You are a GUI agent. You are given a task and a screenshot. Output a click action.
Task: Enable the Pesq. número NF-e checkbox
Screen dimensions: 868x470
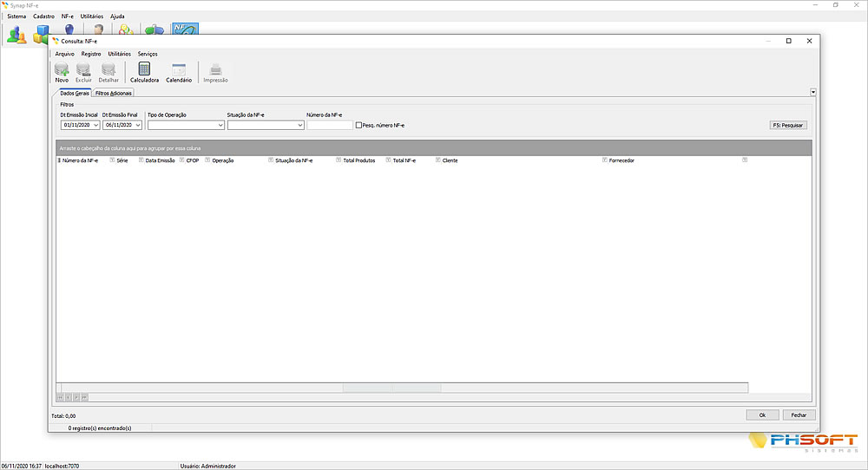point(359,125)
